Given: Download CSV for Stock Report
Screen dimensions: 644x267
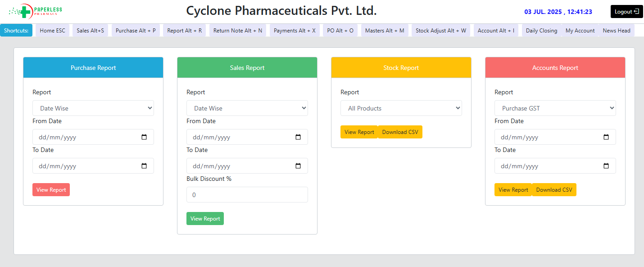Looking at the screenshot, I should click(400, 132).
